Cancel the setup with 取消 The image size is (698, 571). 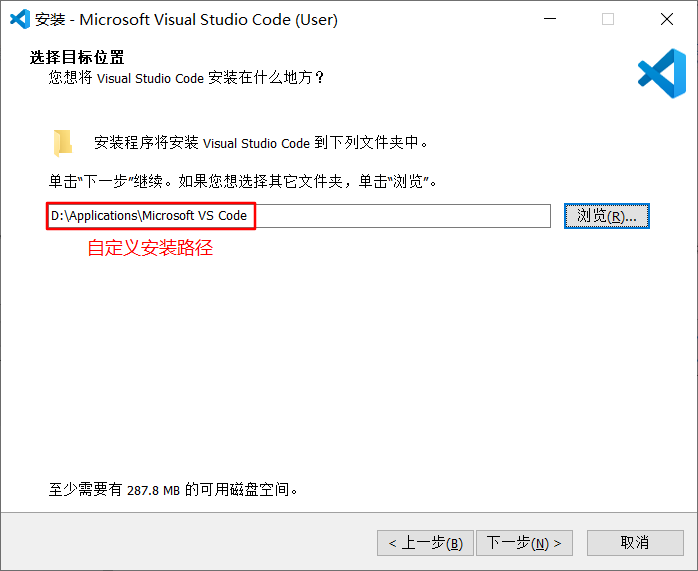(x=635, y=543)
